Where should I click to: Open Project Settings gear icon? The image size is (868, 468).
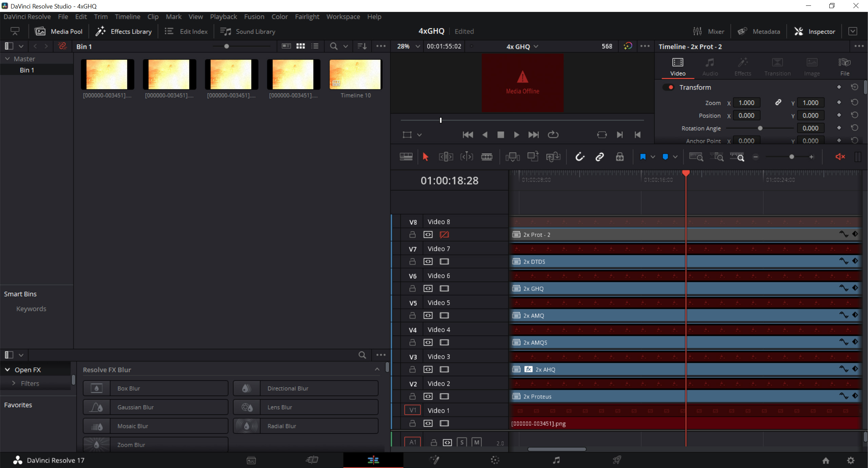[x=851, y=460]
